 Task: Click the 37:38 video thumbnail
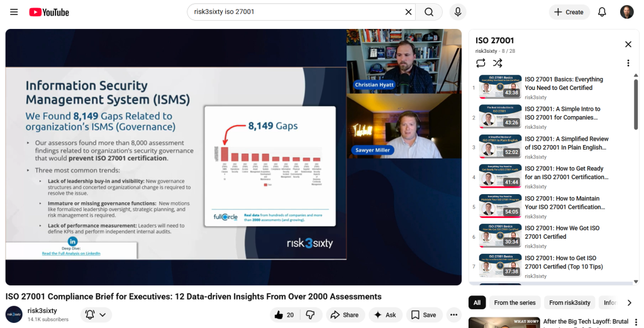tap(500, 266)
